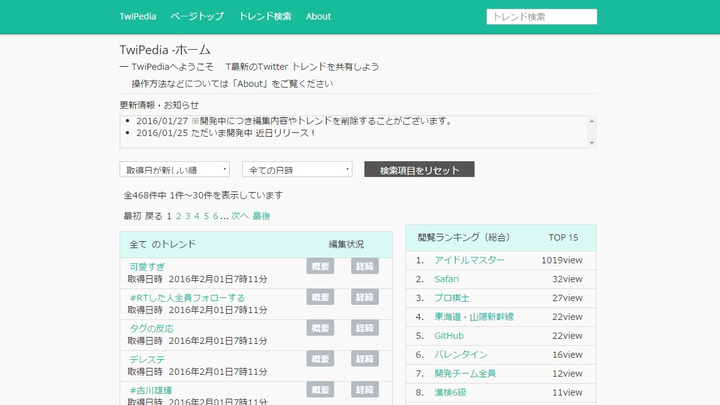Click second badge in デレステ row

(x=365, y=359)
